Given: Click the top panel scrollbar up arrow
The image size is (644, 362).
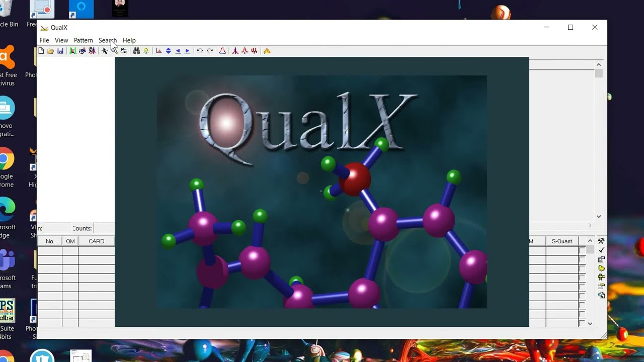Looking at the screenshot, I should 599,64.
